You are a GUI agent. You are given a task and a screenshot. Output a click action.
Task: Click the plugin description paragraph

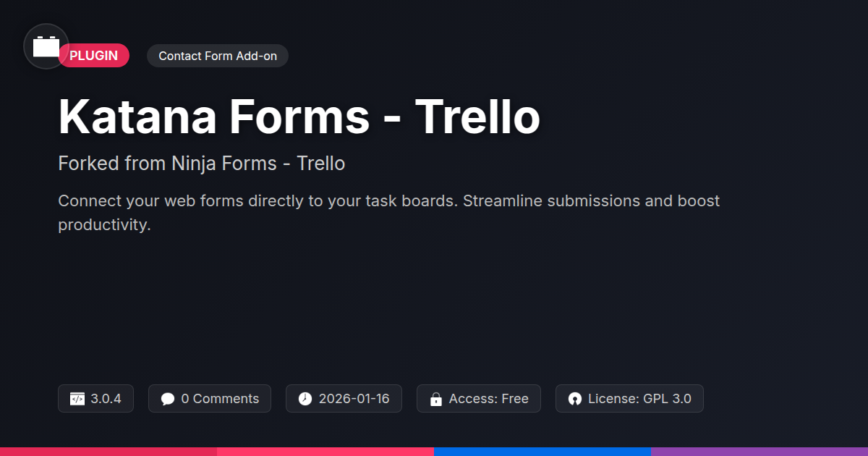coord(388,212)
